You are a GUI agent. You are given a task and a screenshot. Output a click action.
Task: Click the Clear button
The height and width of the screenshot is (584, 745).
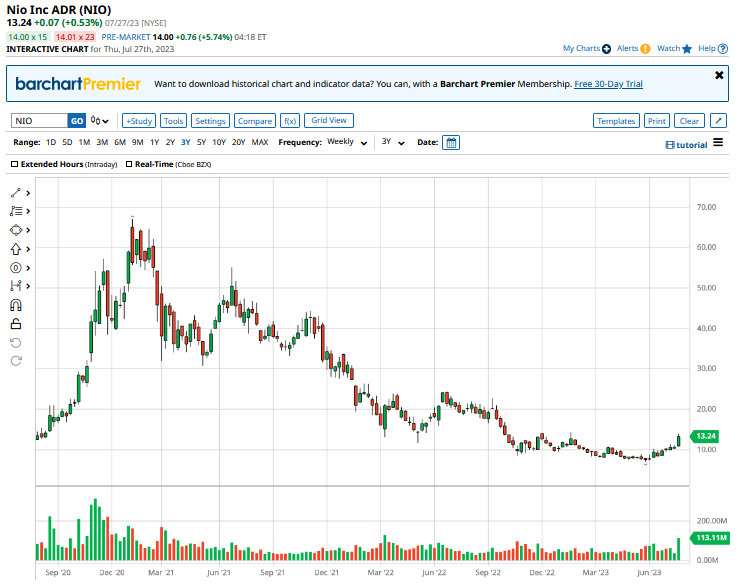689,121
